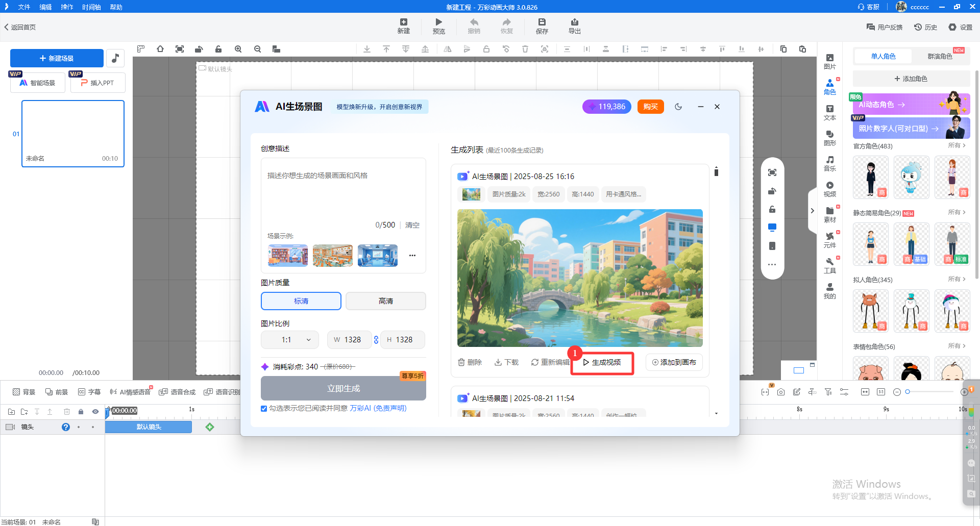Toggle dark mode moon icon in AI dialog

click(x=678, y=107)
